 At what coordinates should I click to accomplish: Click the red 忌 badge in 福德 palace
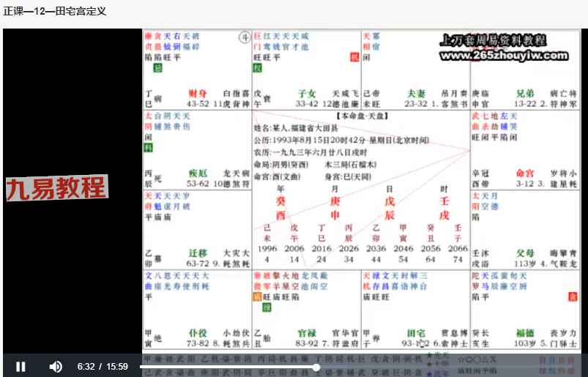pos(573,296)
